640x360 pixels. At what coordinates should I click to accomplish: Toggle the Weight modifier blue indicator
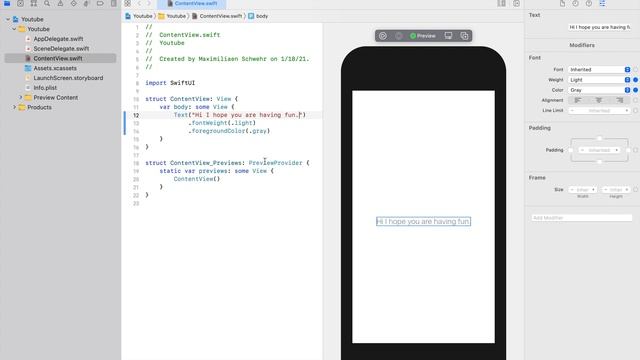[636, 80]
